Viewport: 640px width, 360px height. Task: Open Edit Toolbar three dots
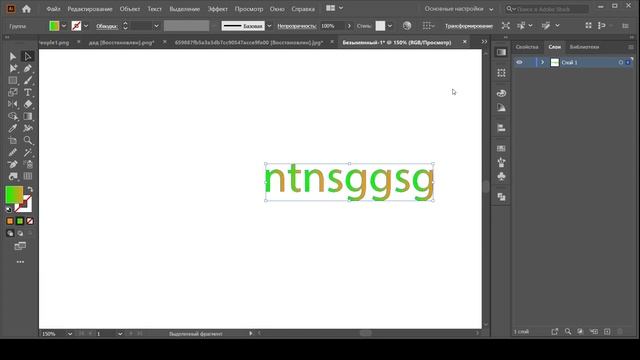pos(20,262)
